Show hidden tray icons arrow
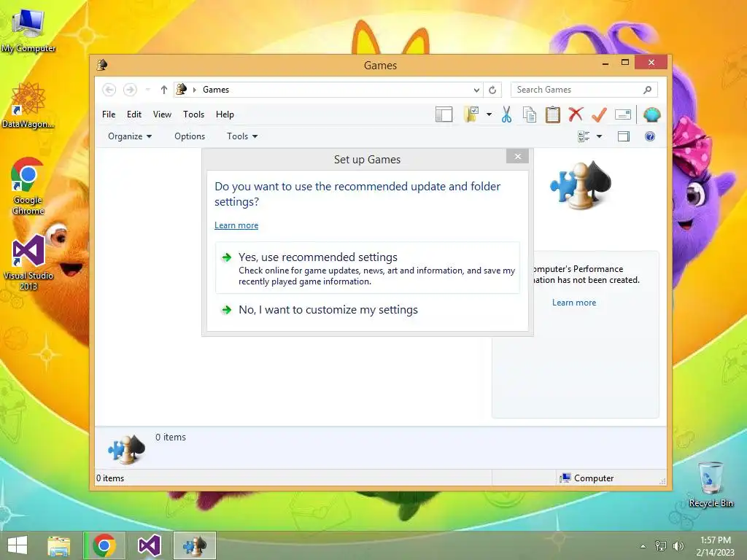 pos(643,546)
